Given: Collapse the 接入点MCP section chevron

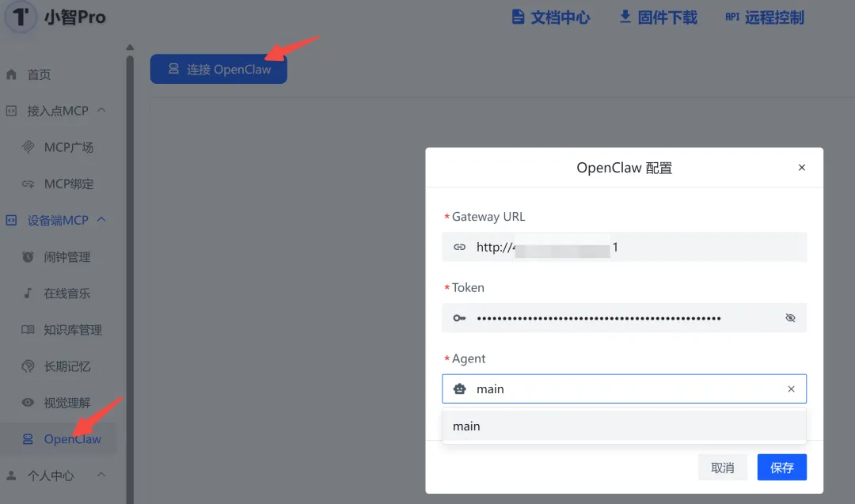Looking at the screenshot, I should pos(101,110).
